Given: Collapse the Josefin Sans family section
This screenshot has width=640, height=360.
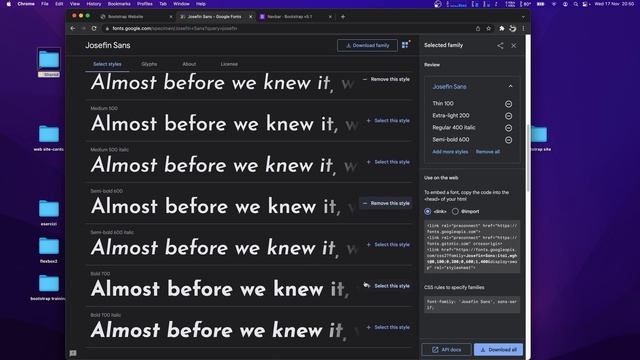Looking at the screenshot, I should (x=510, y=86).
